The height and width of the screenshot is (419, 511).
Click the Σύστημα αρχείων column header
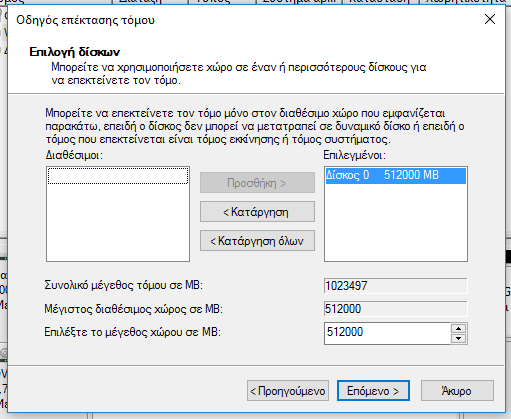tap(299, 2)
